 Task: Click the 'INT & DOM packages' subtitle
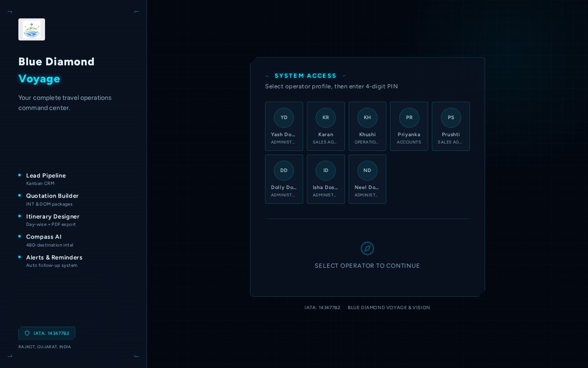tap(49, 204)
